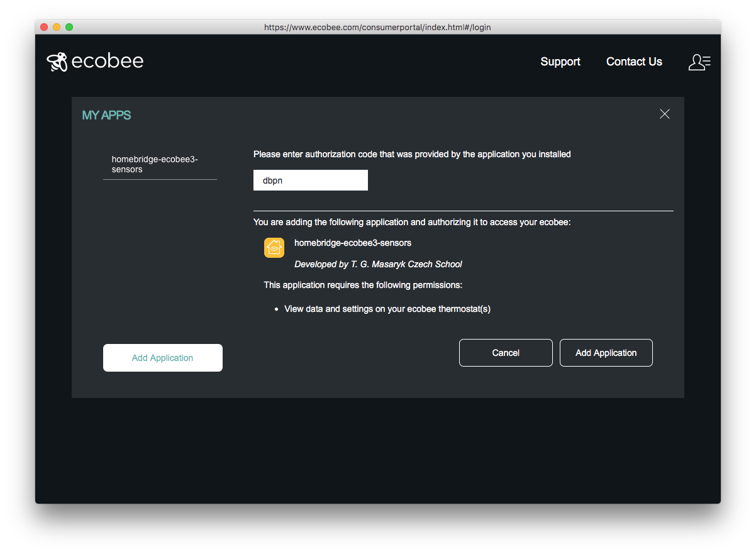Click the white Add Application button on left

pyautogui.click(x=163, y=358)
